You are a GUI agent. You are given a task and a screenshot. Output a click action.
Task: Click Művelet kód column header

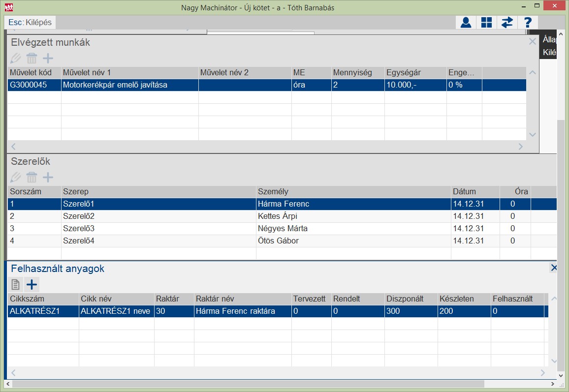pyautogui.click(x=34, y=72)
